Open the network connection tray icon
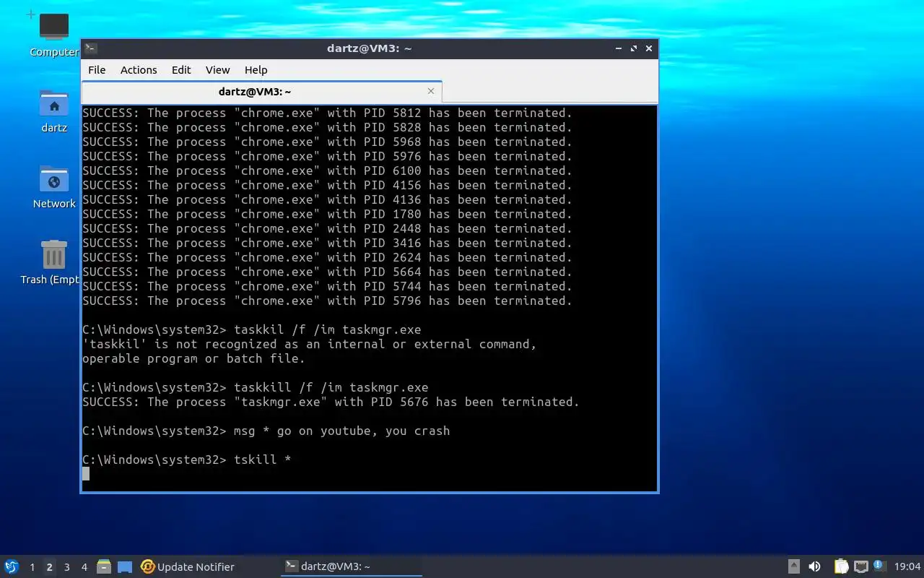924x578 pixels. point(860,567)
